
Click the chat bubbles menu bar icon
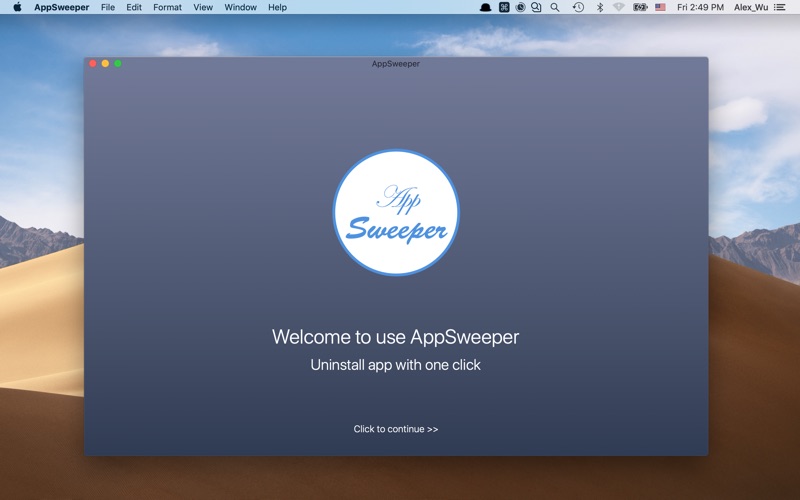click(x=536, y=7)
